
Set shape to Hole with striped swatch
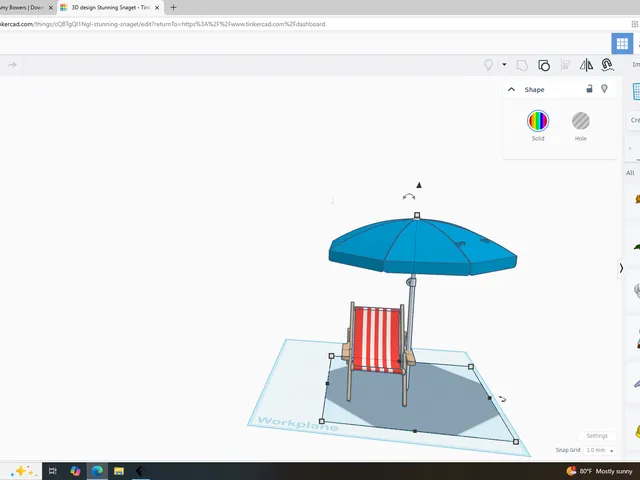(580, 121)
